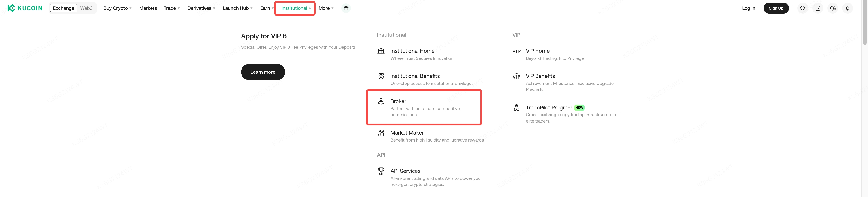Switch to Web3 mode
Screen dimensions: 868x197
click(x=86, y=8)
